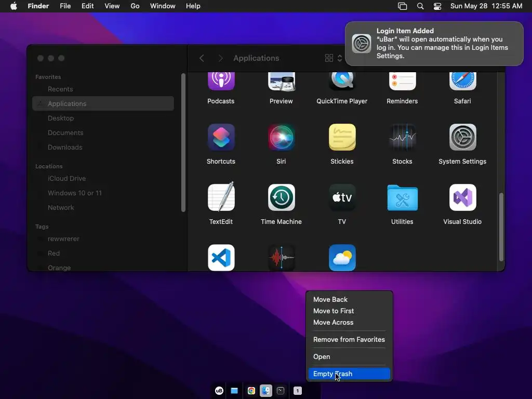
Task: Select the Orange tag in sidebar
Action: (x=103, y=268)
